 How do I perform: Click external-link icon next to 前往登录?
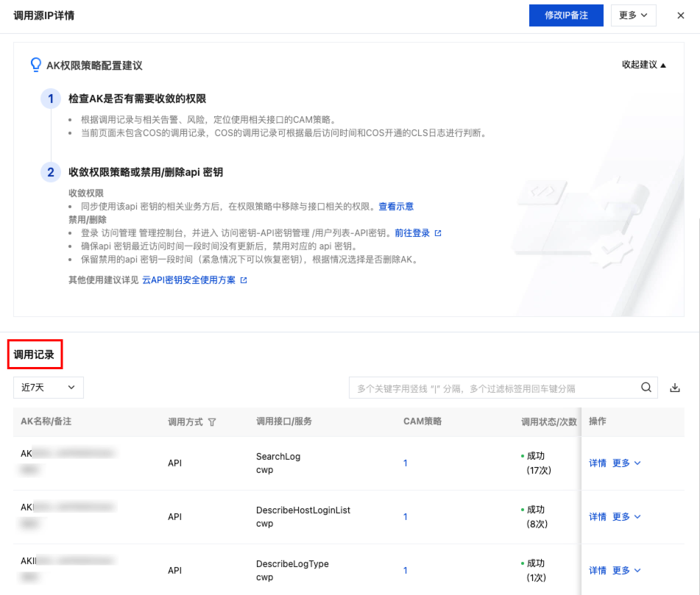coord(438,233)
